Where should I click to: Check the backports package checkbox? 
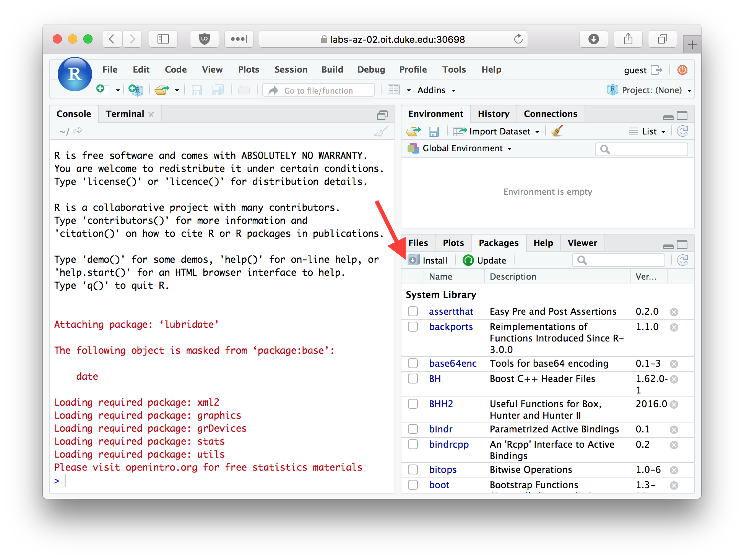(413, 327)
